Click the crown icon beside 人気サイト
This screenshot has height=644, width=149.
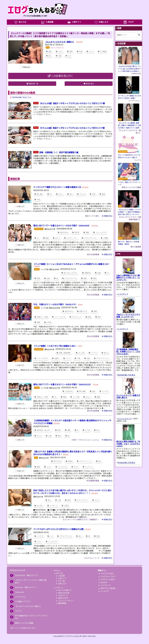(x=69, y=22)
